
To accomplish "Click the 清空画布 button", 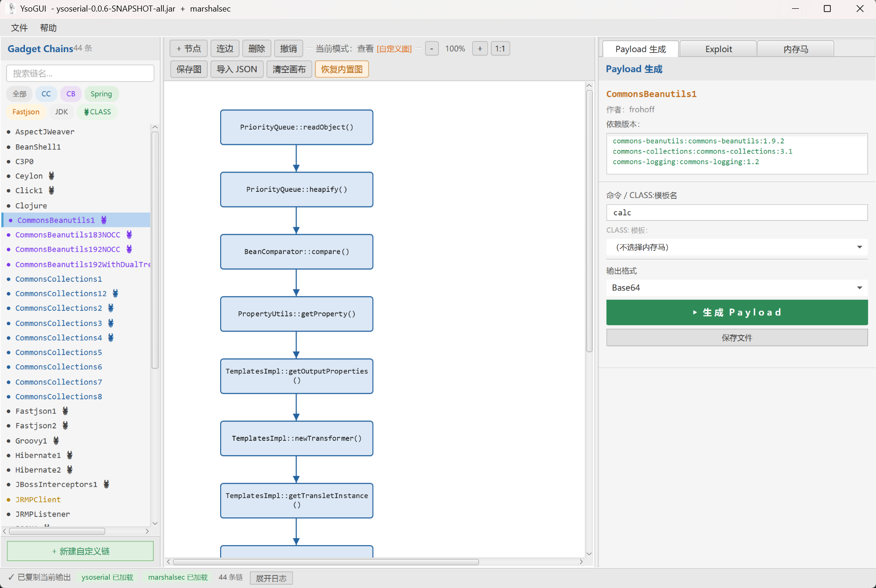I will 289,69.
